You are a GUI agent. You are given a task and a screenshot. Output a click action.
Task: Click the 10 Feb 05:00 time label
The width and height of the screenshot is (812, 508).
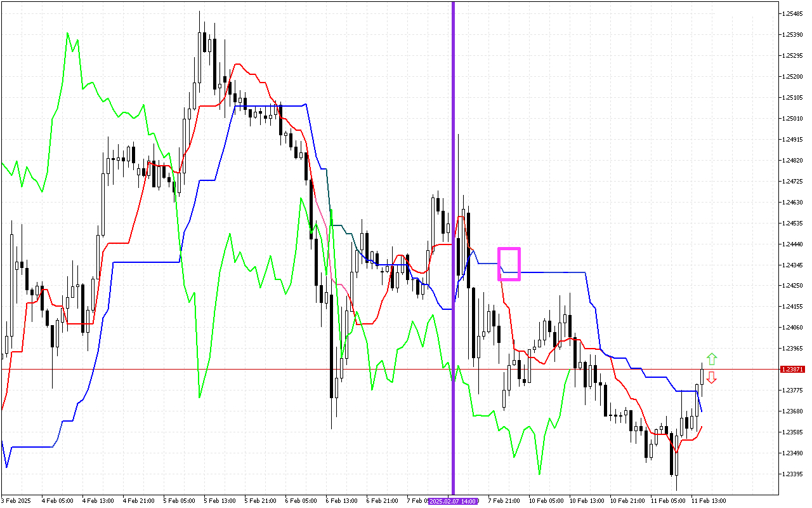point(546,501)
